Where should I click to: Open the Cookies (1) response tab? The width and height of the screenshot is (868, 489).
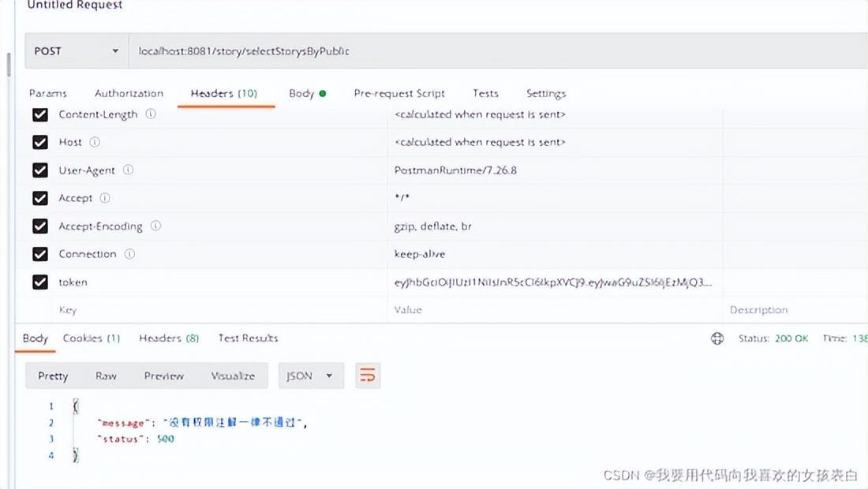point(92,338)
